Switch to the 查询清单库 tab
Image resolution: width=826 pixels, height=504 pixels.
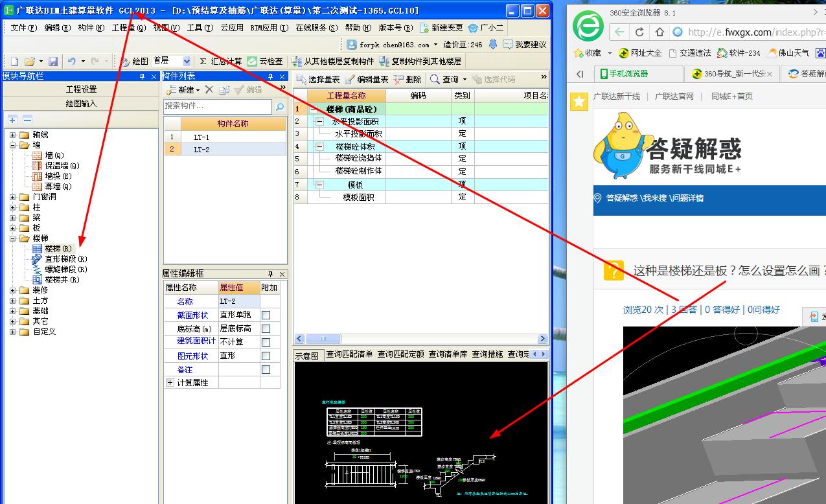pyautogui.click(x=448, y=354)
